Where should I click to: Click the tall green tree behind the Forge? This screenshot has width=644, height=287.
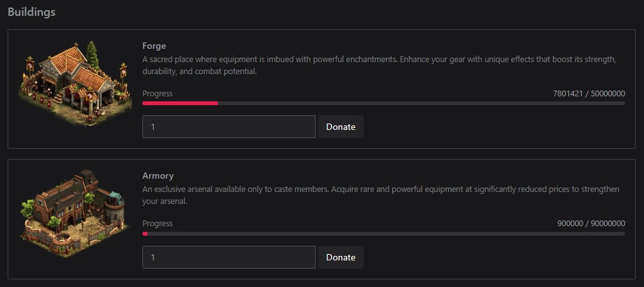click(x=94, y=55)
